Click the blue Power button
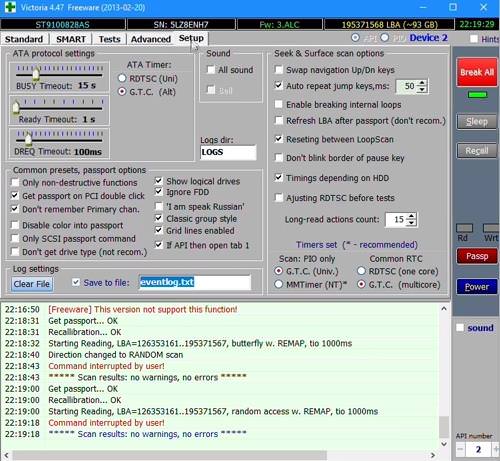Viewport: 500px width, 461px height. (477, 287)
